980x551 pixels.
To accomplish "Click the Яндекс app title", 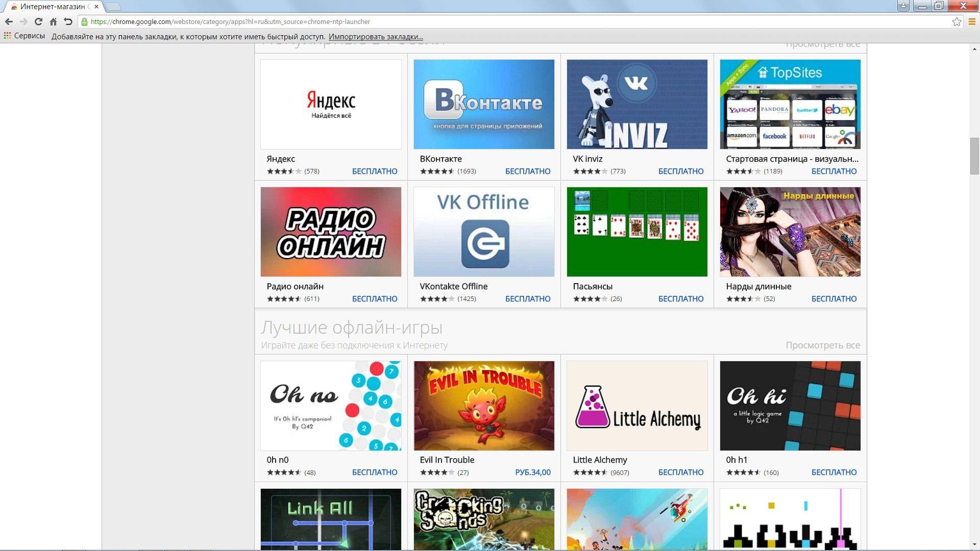I will click(x=281, y=159).
